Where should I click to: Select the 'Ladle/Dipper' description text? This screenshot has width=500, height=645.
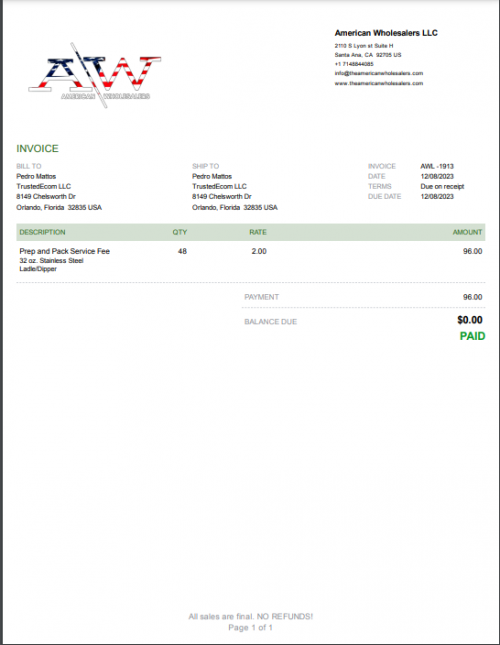38,269
